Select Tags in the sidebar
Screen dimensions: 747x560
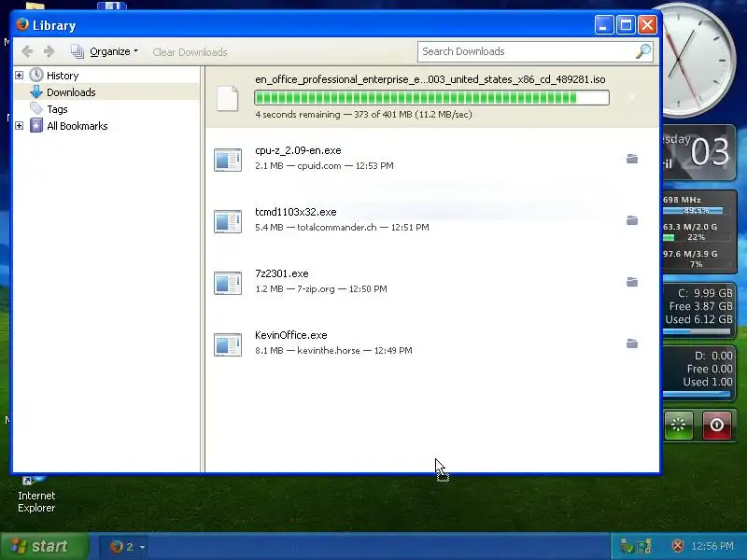point(57,109)
